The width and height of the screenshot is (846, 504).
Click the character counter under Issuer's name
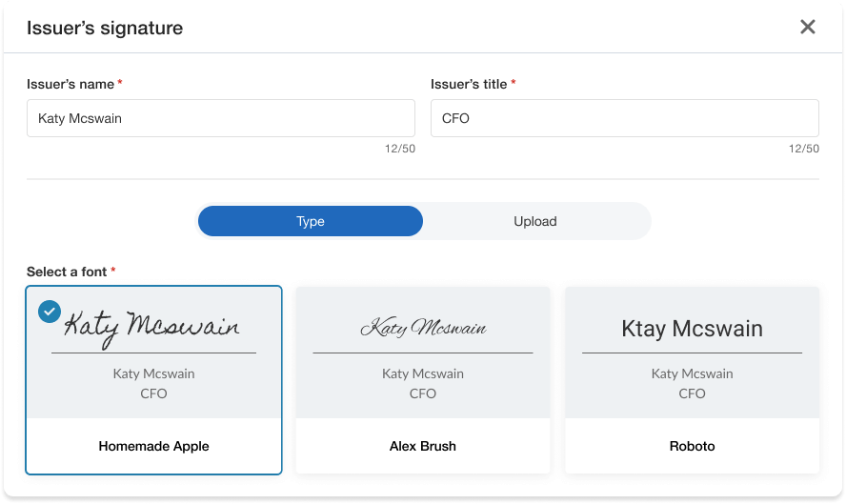[x=400, y=149]
